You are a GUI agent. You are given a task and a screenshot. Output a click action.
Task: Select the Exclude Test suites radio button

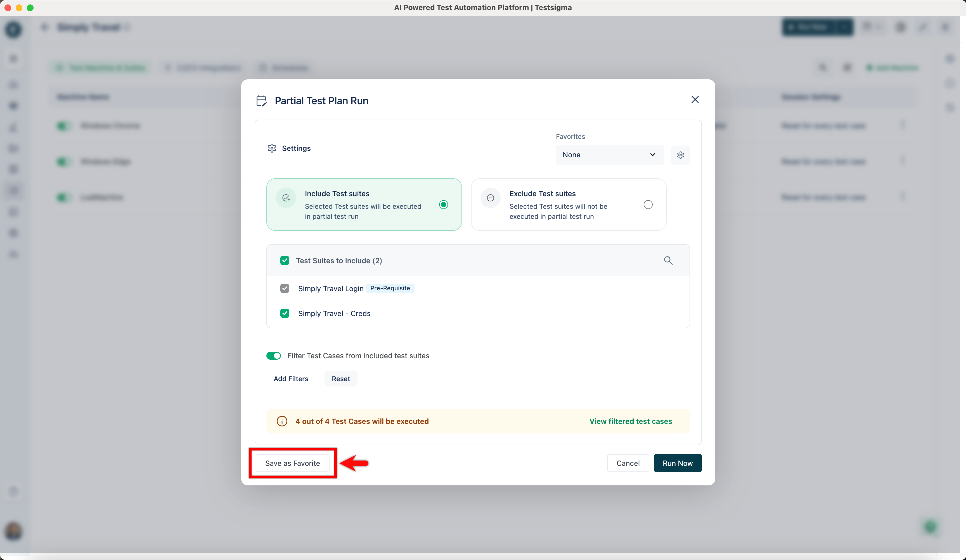[648, 205]
